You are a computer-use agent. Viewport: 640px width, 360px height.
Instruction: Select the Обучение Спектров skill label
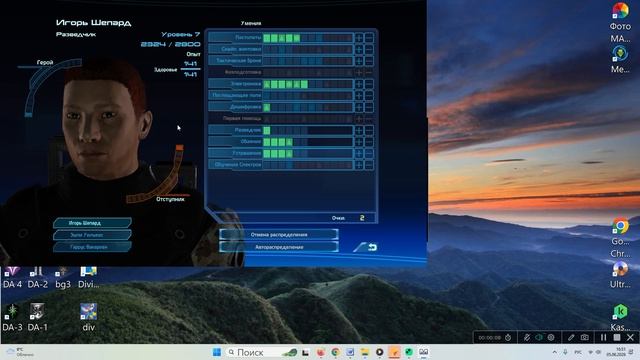click(x=238, y=164)
